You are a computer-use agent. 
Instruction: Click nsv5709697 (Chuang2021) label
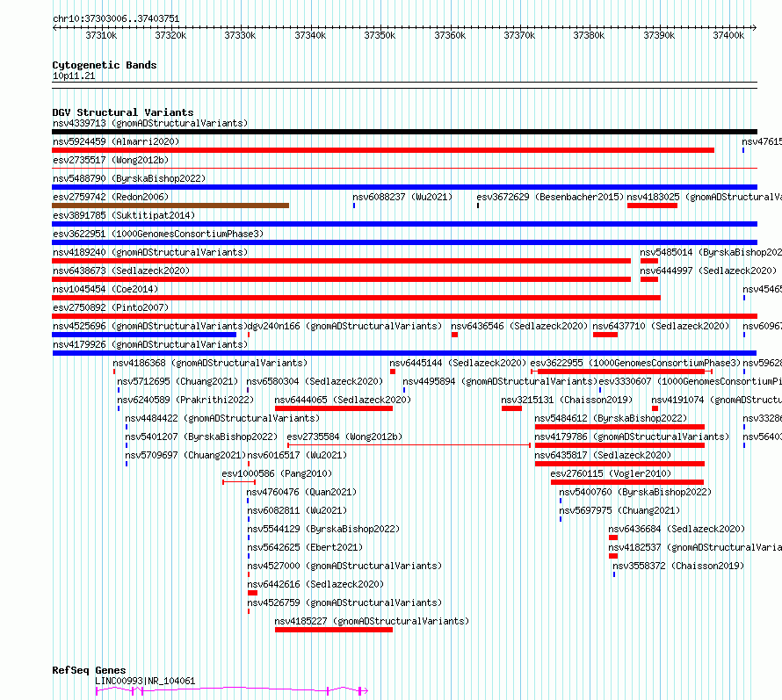[185, 455]
